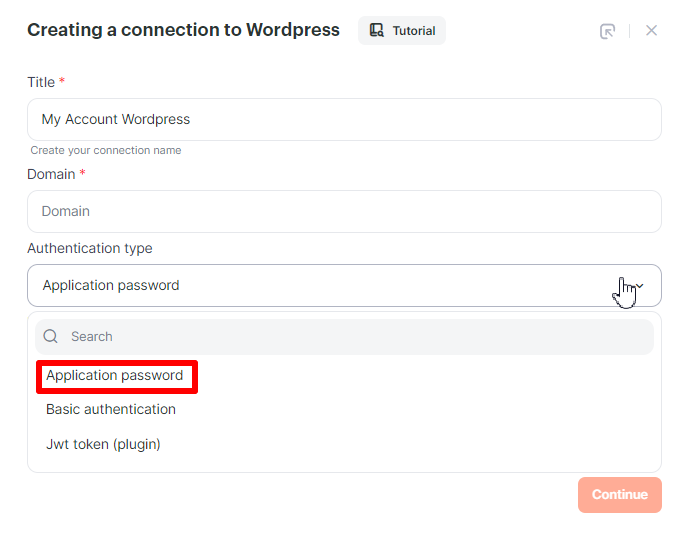This screenshot has height=539, width=681.
Task: Pick Jwt token (plugin) option
Action: 103,444
